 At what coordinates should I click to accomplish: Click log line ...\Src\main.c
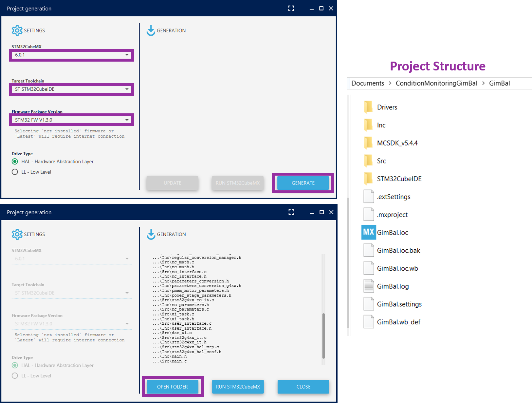[169, 361]
